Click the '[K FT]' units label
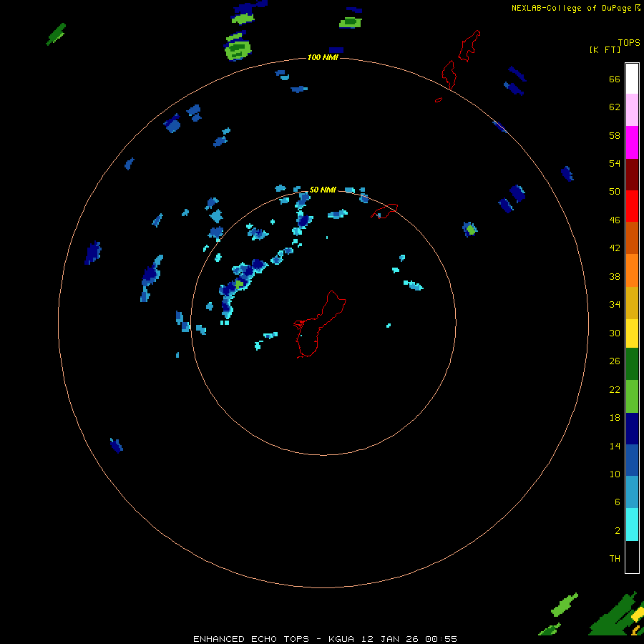Viewport: 644px width, 644px height. tap(605, 50)
